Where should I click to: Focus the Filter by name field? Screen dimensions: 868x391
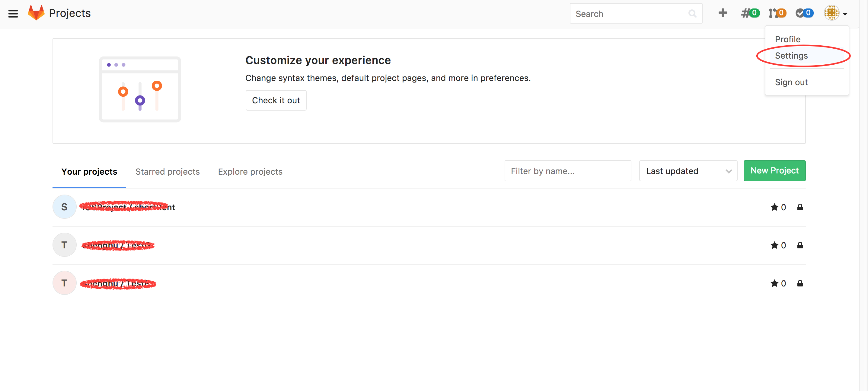point(567,171)
